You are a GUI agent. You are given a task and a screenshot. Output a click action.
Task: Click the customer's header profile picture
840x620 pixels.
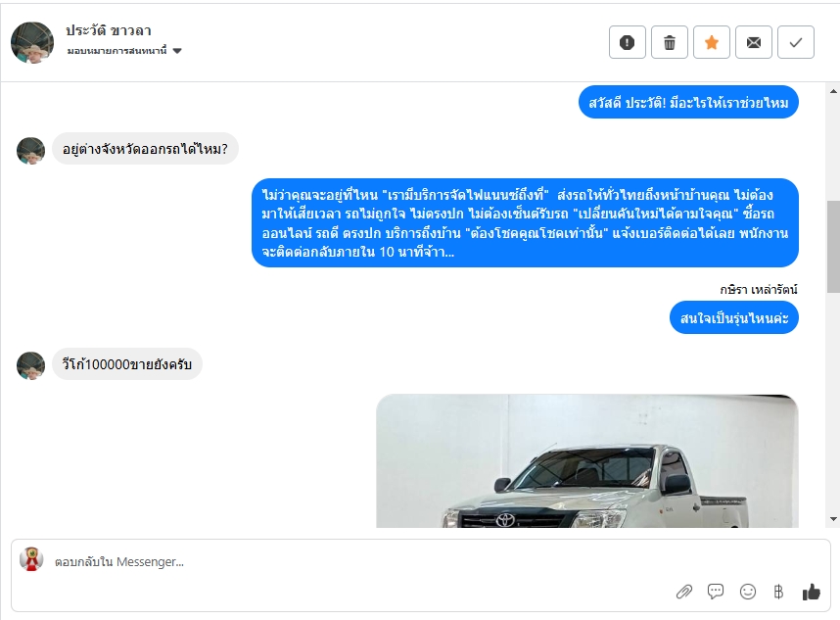pyautogui.click(x=32, y=43)
